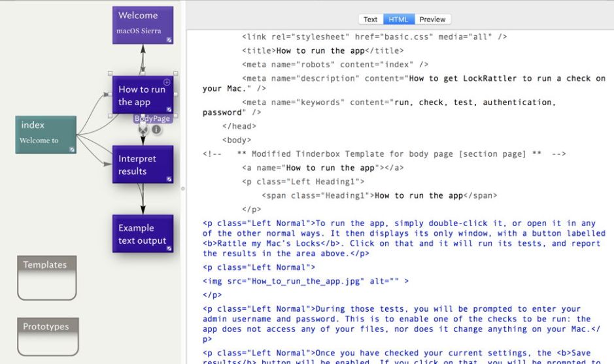Open the Preview tab
The height and width of the screenshot is (364, 614).
(x=432, y=20)
